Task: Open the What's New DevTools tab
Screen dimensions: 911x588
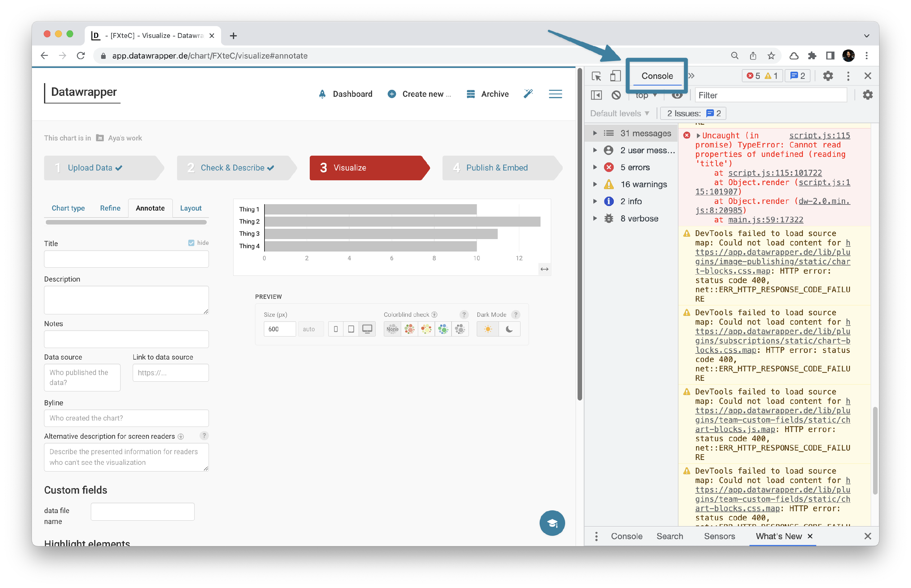Action: pos(780,536)
